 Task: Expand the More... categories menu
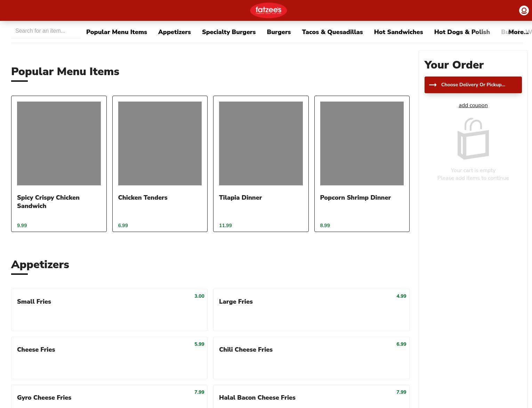coord(518,32)
